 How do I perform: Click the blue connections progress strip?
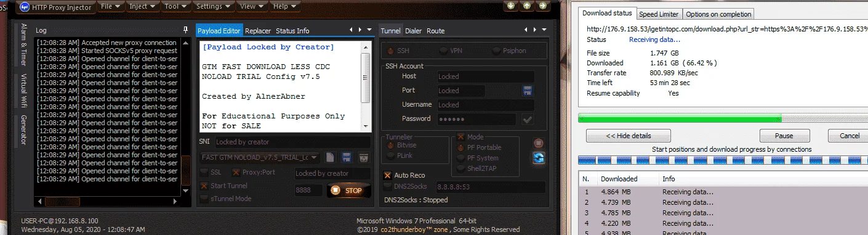pyautogui.click(x=723, y=160)
